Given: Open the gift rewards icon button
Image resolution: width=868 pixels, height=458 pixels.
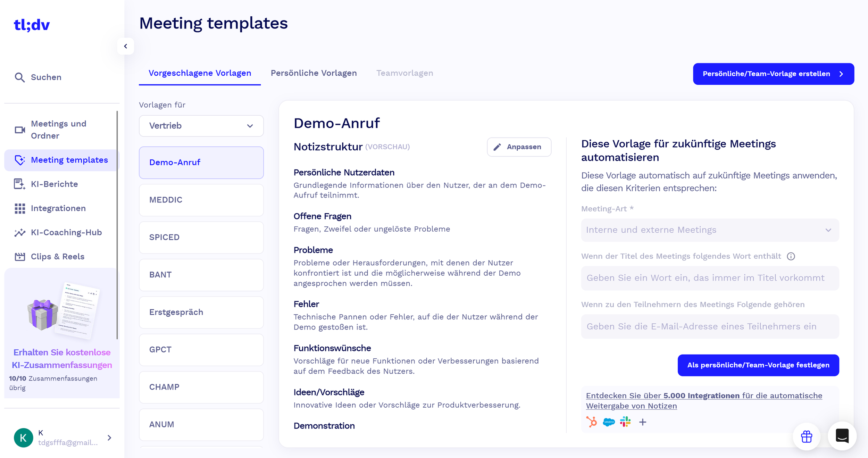Looking at the screenshot, I should [x=806, y=436].
